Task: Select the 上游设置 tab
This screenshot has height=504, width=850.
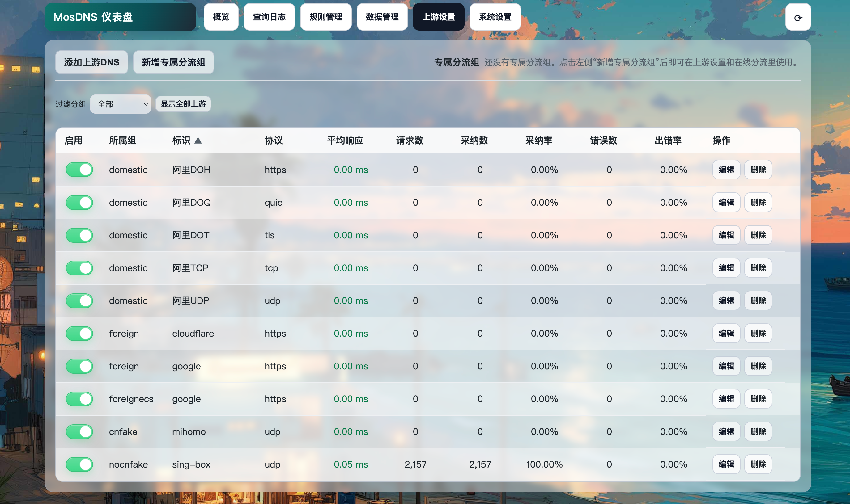Action: click(x=438, y=17)
